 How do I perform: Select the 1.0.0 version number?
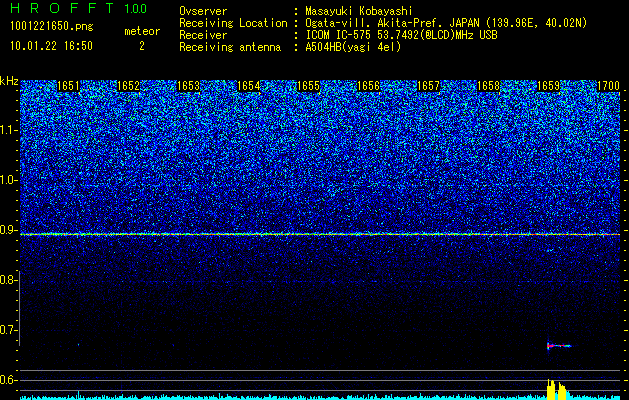[x=135, y=9]
